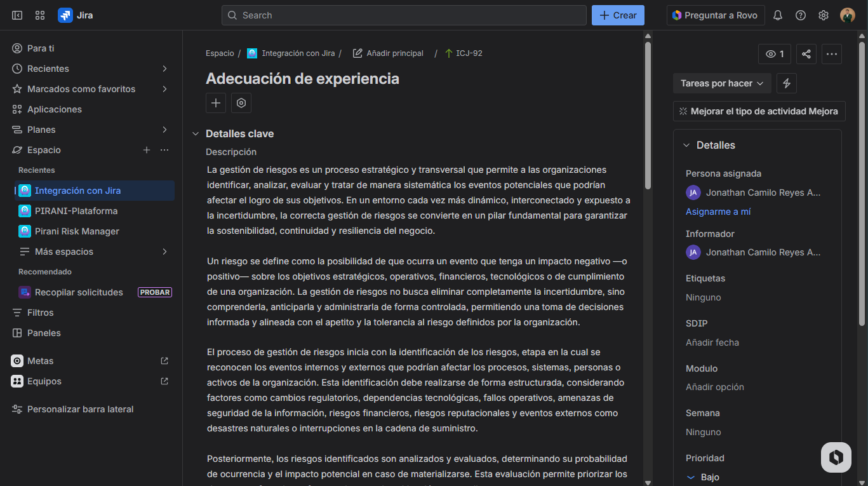Toggle watching with the eye icon

tap(774, 54)
